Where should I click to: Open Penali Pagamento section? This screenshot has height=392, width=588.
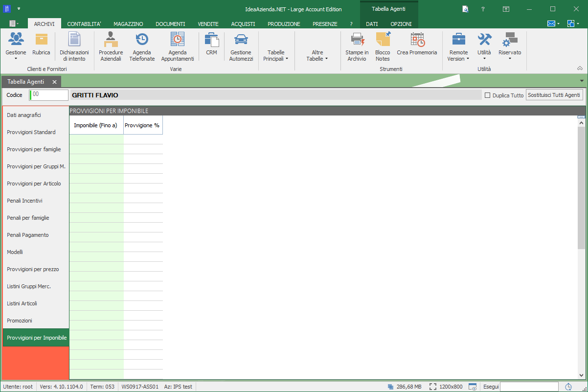[36, 235]
